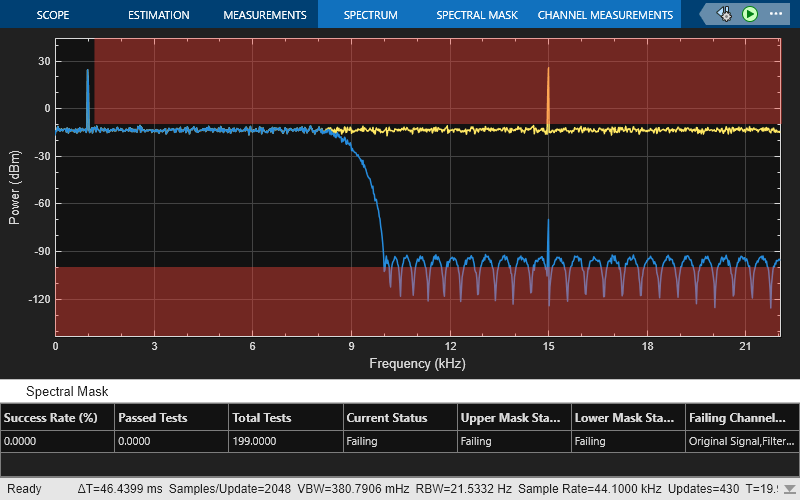Click the Success Rate (%) column header
This screenshot has height=500, width=800.
click(x=57, y=417)
